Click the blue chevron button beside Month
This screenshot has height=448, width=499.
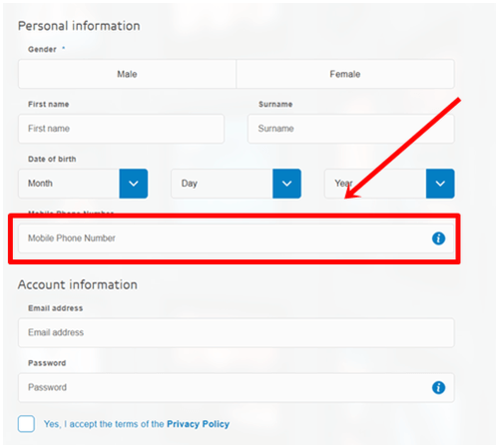(134, 184)
